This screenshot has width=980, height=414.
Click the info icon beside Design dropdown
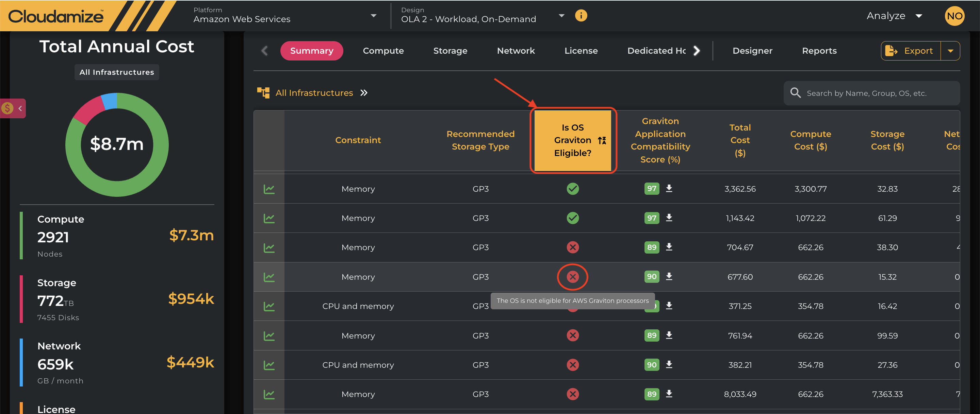pos(581,16)
